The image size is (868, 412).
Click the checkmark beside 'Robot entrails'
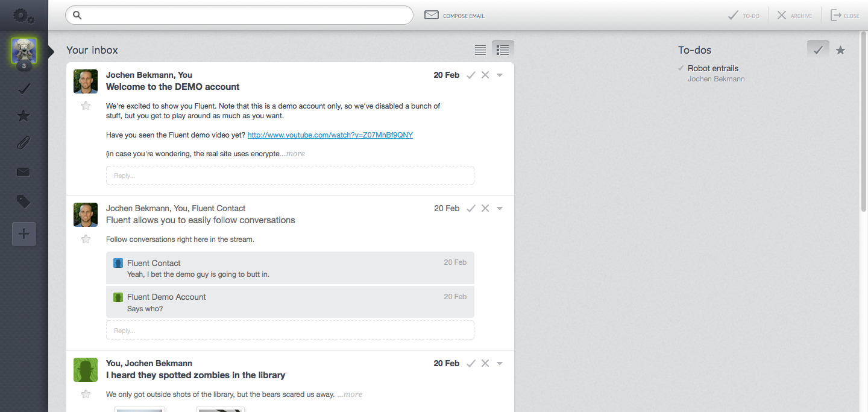coord(681,68)
